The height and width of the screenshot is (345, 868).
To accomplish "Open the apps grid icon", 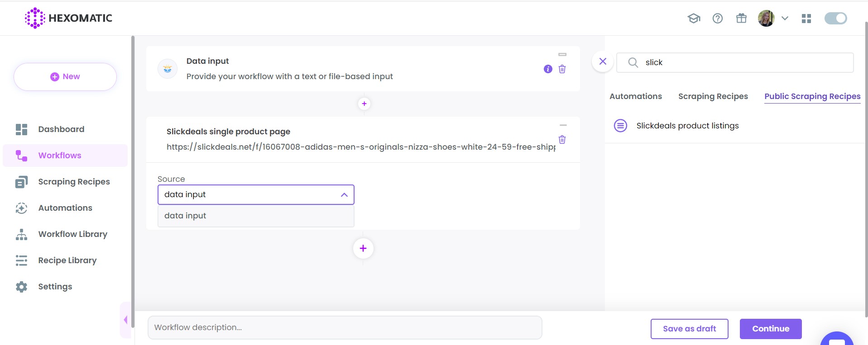I will pyautogui.click(x=806, y=19).
